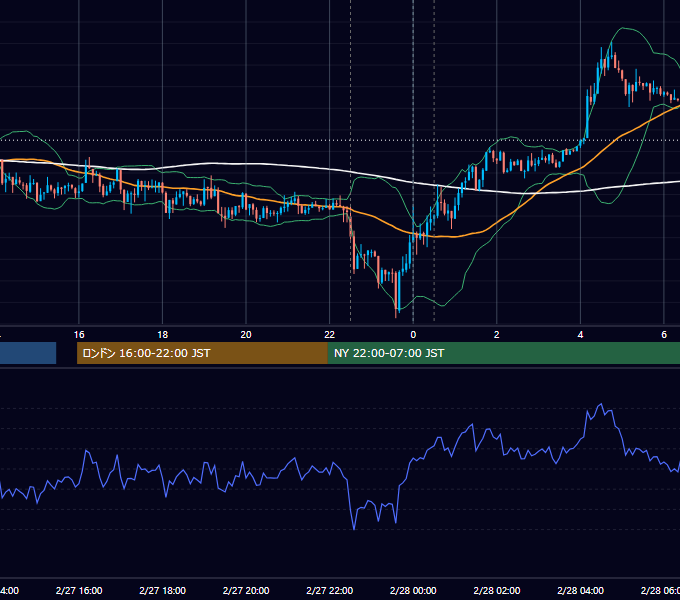This screenshot has width=680, height=600.
Task: Click the "2/27 16:00" date label on lower axis
Action: [x=79, y=590]
